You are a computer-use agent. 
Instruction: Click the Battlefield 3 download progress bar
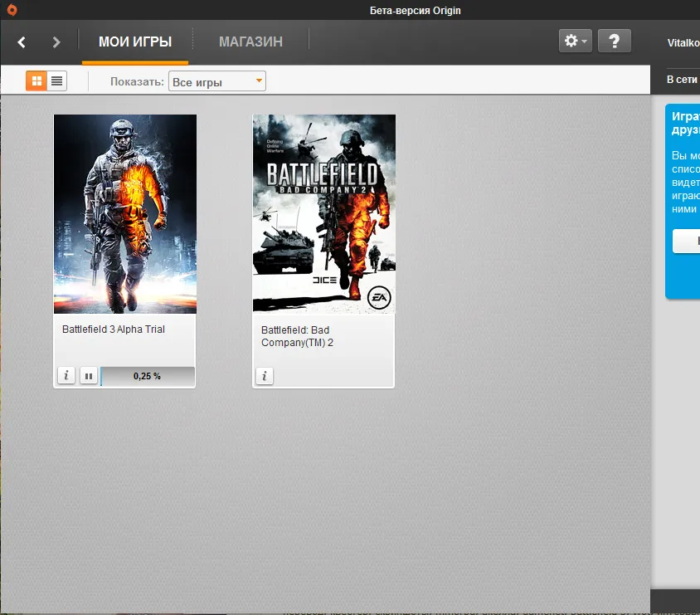pyautogui.click(x=148, y=376)
